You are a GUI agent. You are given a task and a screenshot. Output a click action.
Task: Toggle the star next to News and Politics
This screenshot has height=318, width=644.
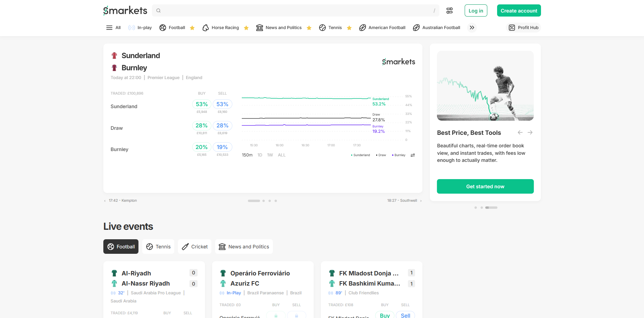click(309, 28)
